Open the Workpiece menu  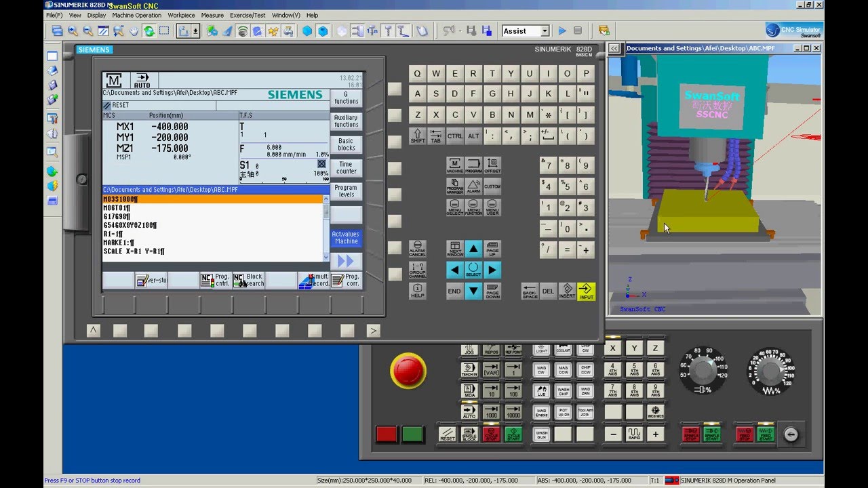(x=181, y=15)
